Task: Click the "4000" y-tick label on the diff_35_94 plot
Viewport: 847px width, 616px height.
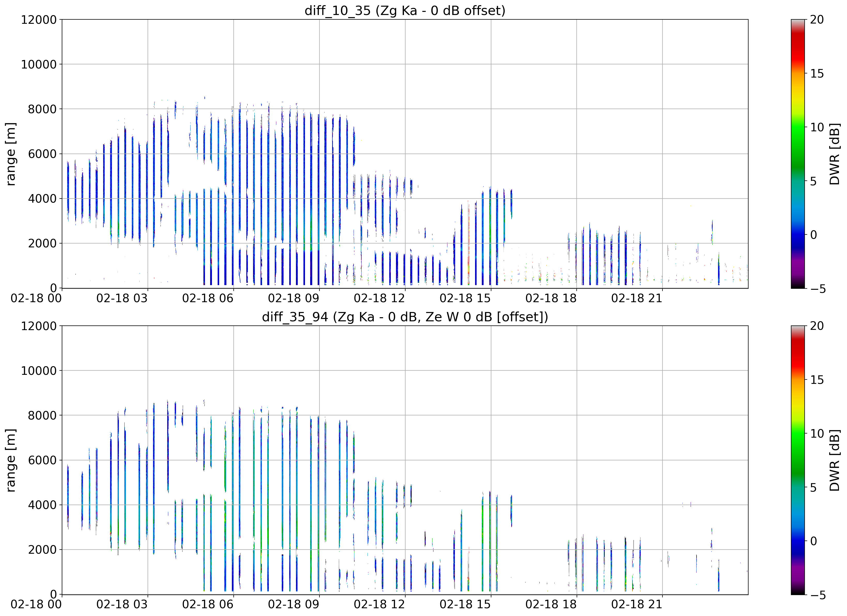Action: coord(42,505)
